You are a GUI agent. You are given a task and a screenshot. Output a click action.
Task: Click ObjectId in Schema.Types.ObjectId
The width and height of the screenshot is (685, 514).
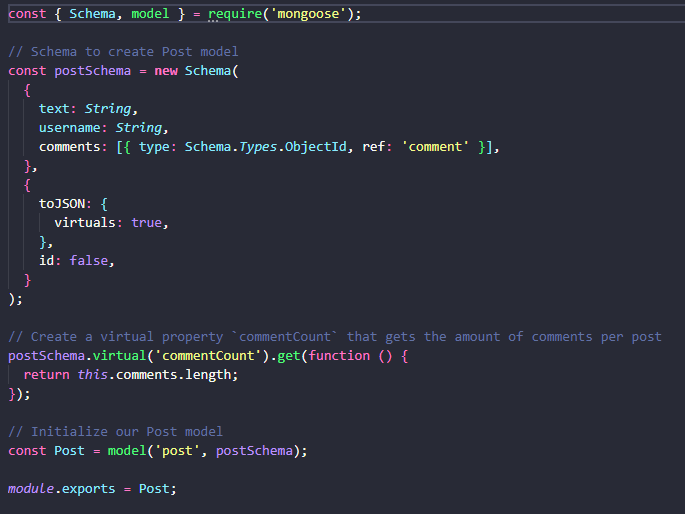coord(315,147)
